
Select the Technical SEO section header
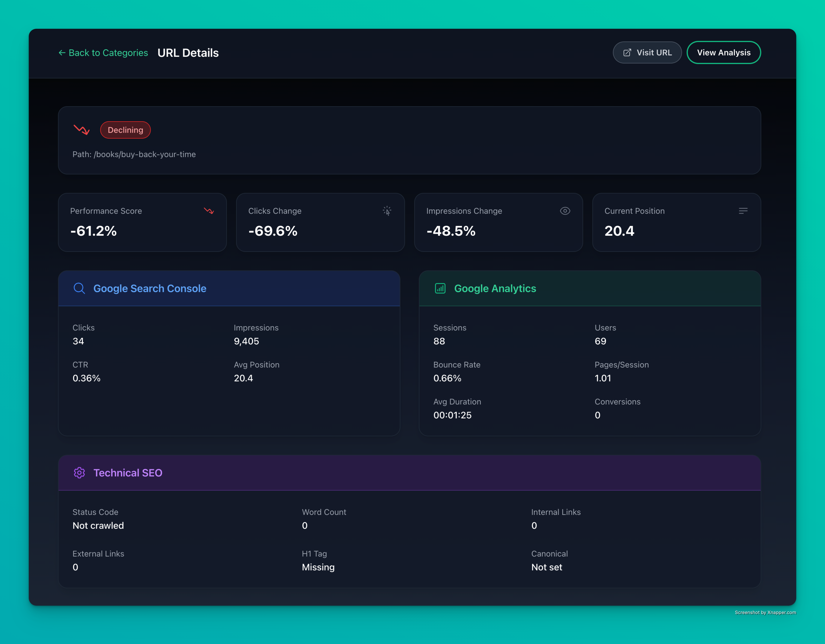pos(128,473)
